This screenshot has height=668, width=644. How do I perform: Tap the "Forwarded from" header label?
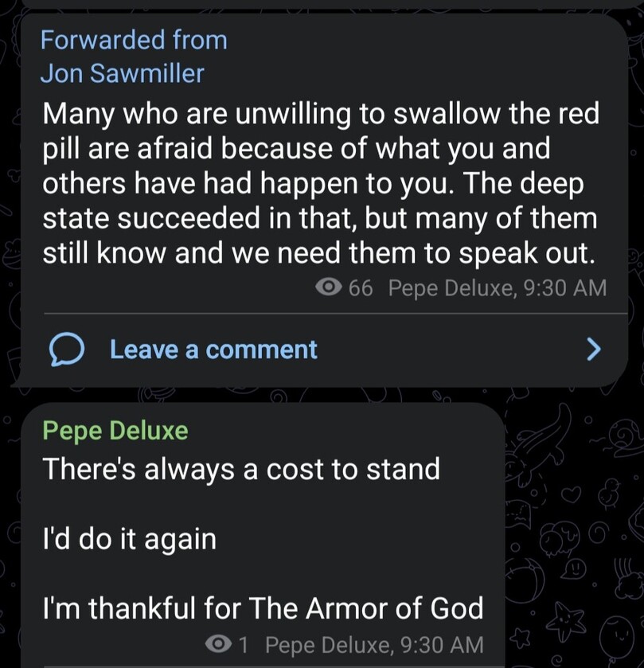click(x=134, y=40)
